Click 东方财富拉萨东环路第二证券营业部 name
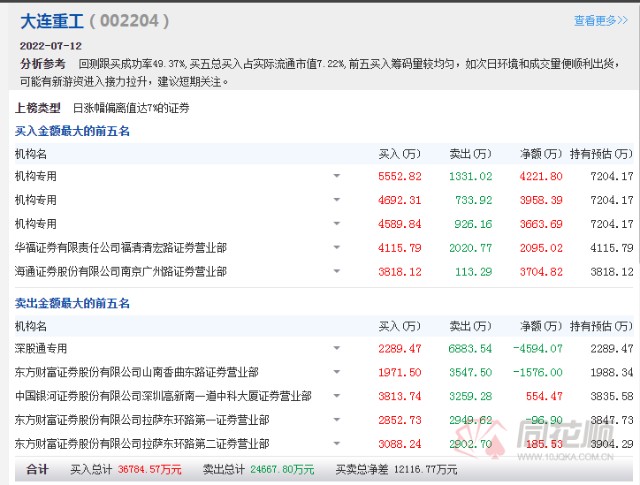Image resolution: width=640 pixels, height=485 pixels. point(142,443)
